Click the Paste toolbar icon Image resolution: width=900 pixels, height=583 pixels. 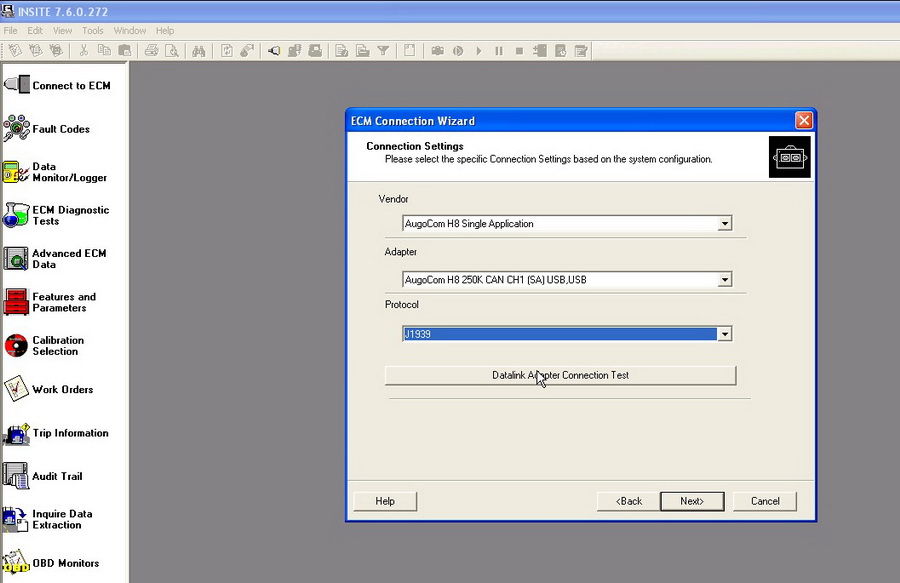pos(124,50)
